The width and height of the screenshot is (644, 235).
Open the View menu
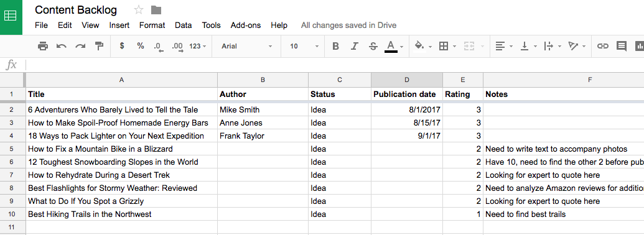coord(90,25)
